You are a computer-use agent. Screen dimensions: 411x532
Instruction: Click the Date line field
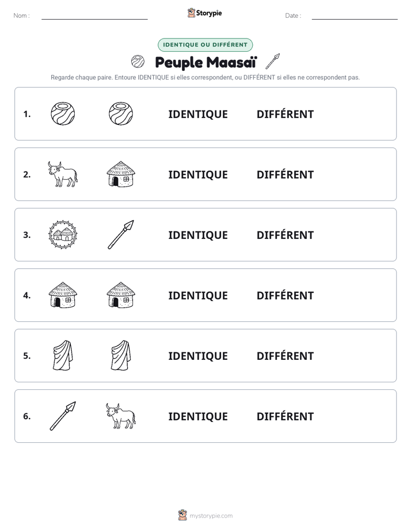point(355,16)
